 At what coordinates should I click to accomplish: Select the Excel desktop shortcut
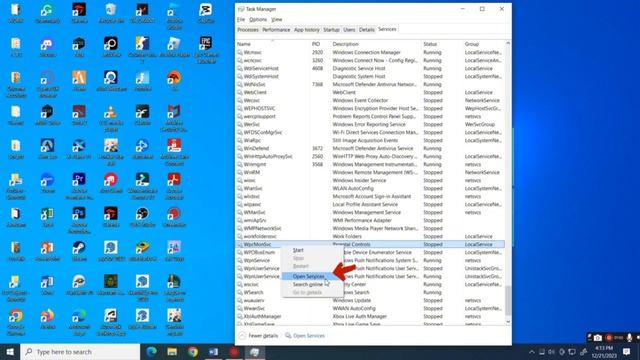47,217
